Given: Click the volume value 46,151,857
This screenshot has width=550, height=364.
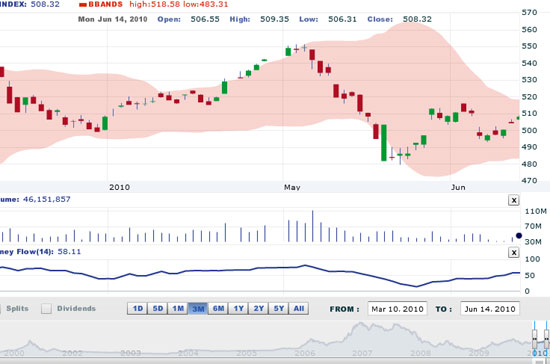Looking at the screenshot, I should [47, 199].
